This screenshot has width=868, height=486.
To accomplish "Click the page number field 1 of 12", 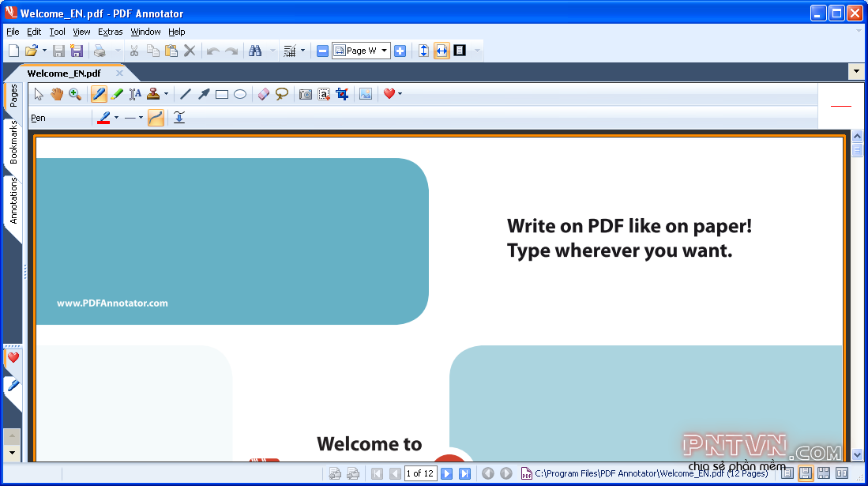I will [x=420, y=473].
